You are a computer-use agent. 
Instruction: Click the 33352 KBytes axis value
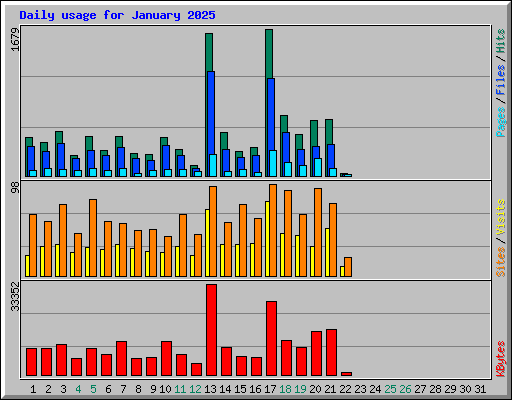click(x=15, y=296)
